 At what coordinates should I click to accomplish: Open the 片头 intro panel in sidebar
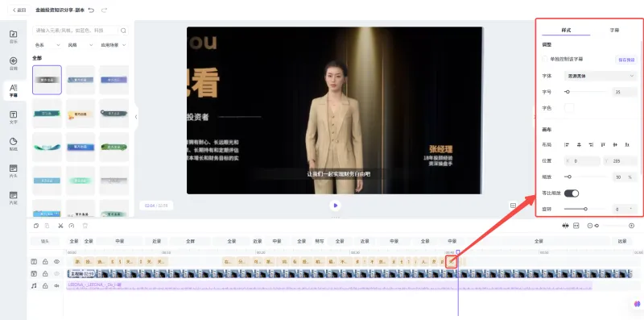(x=13, y=171)
